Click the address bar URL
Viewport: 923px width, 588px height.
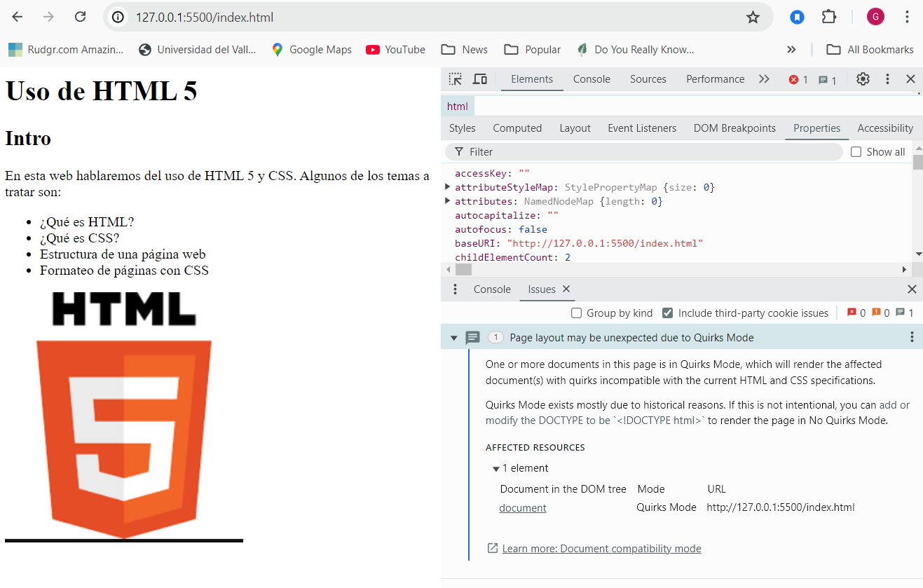(x=205, y=18)
